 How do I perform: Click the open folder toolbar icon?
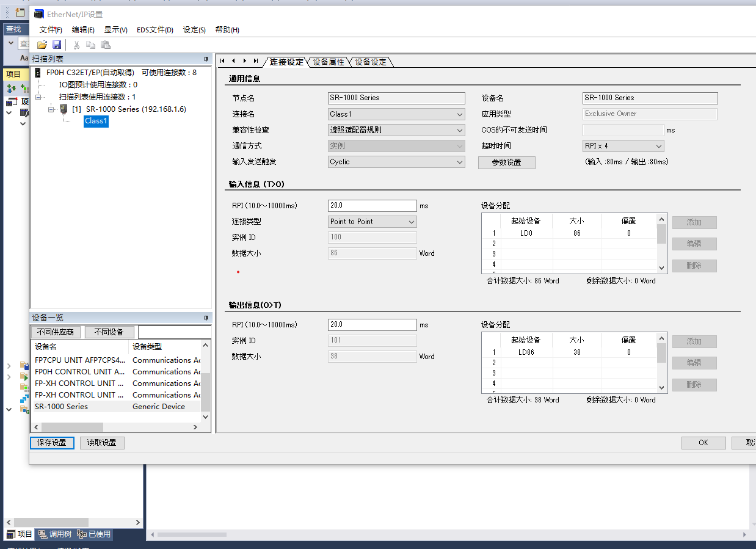coord(42,45)
